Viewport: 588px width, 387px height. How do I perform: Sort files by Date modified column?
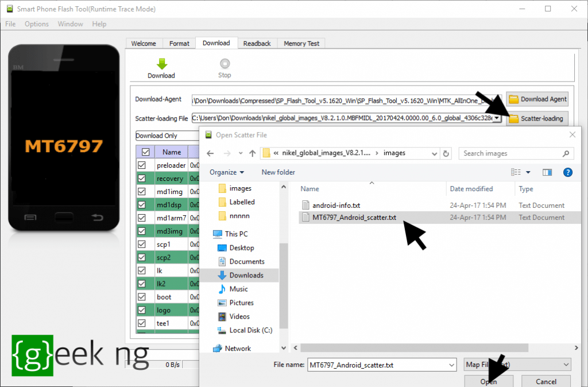click(x=471, y=189)
